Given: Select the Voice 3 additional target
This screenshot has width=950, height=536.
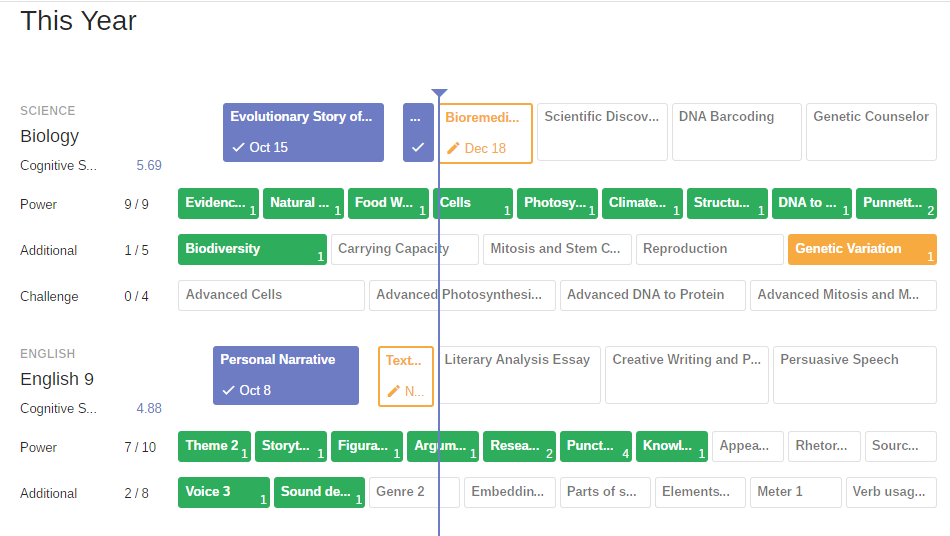Looking at the screenshot, I should coord(223,493).
